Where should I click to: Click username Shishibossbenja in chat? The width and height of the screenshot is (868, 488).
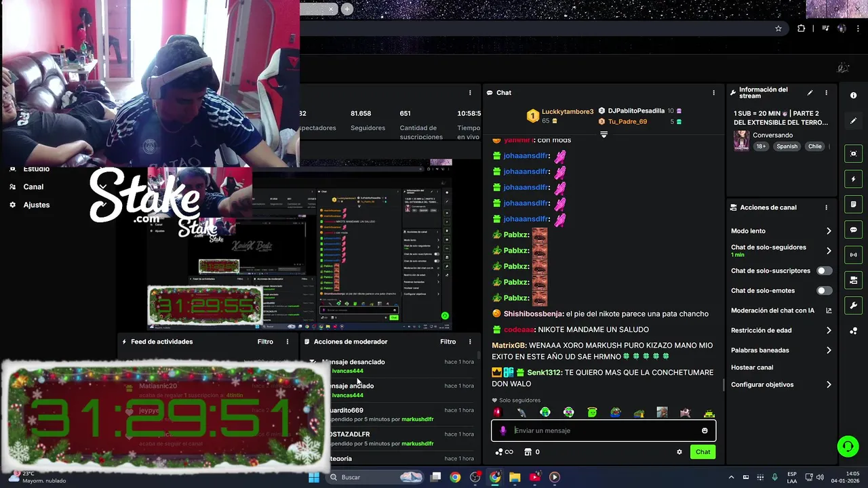(533, 314)
